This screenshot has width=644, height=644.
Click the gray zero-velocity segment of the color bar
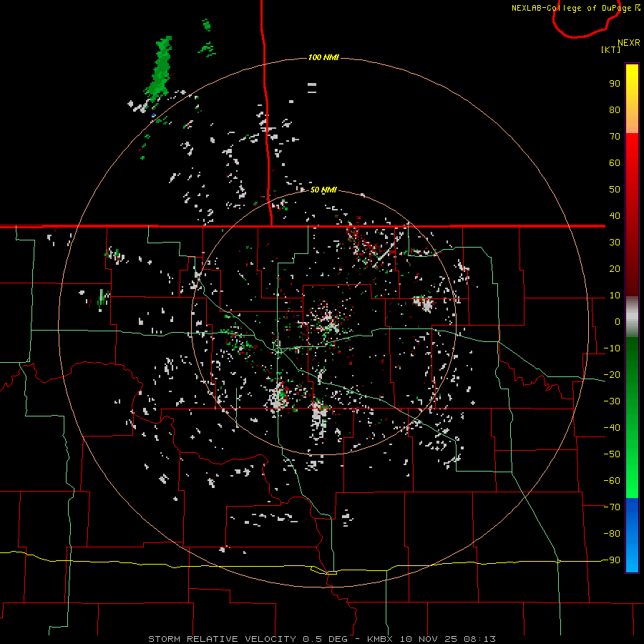tap(632, 317)
